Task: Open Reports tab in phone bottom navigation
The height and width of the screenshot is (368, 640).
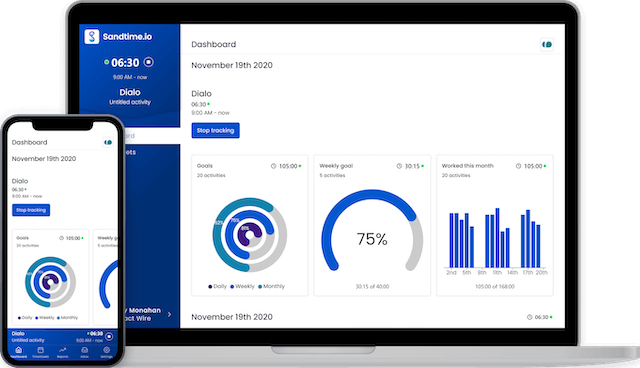Action: [62, 352]
